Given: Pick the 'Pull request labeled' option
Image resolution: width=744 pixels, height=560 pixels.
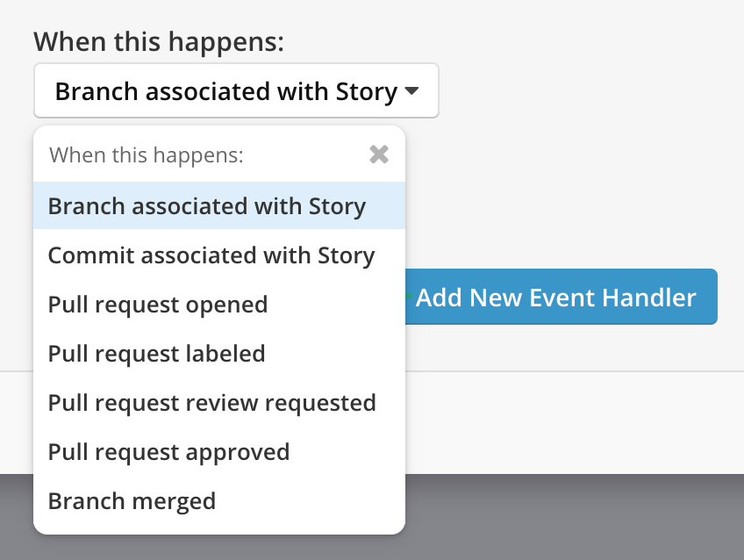Looking at the screenshot, I should [156, 354].
